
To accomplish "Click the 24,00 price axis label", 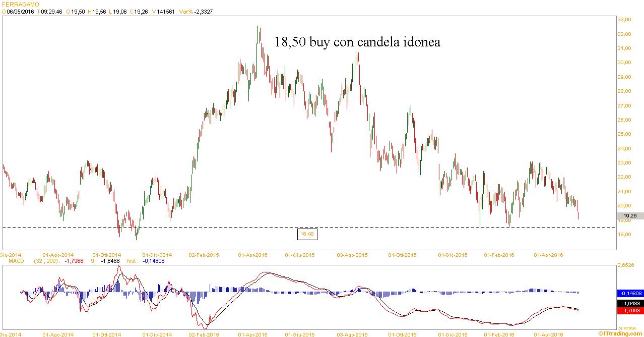I will 625,149.
